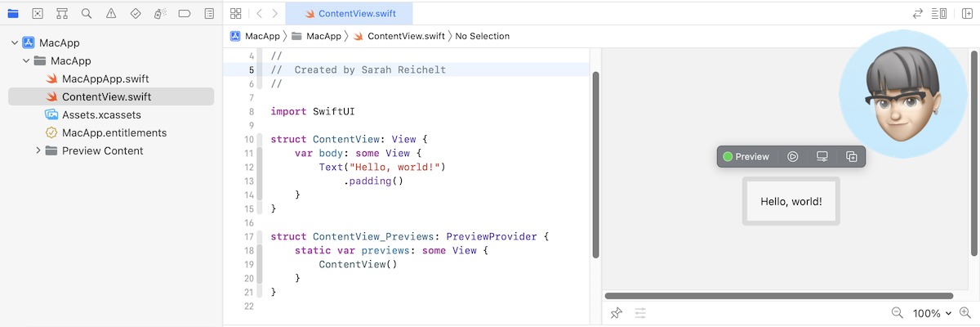Click the code review arrows icon

(x=918, y=14)
